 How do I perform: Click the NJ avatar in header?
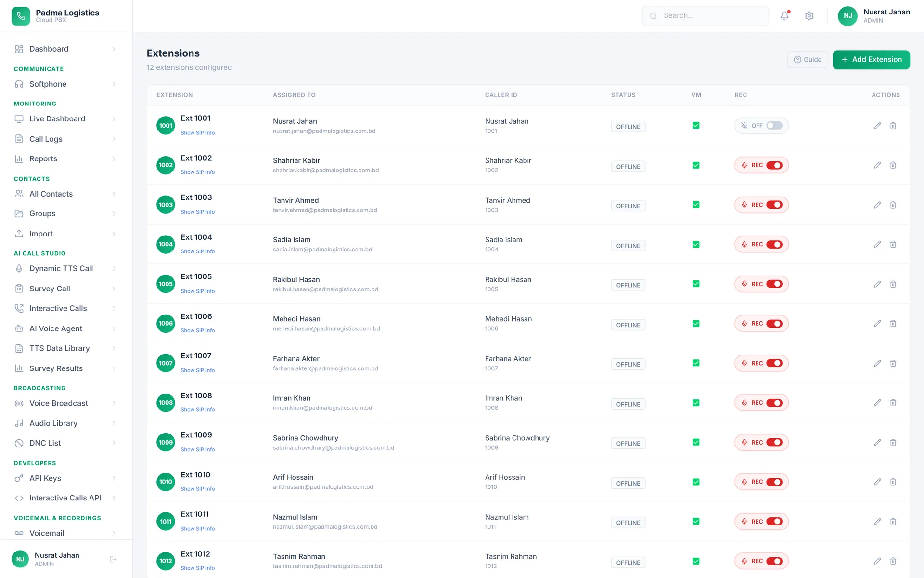point(847,16)
